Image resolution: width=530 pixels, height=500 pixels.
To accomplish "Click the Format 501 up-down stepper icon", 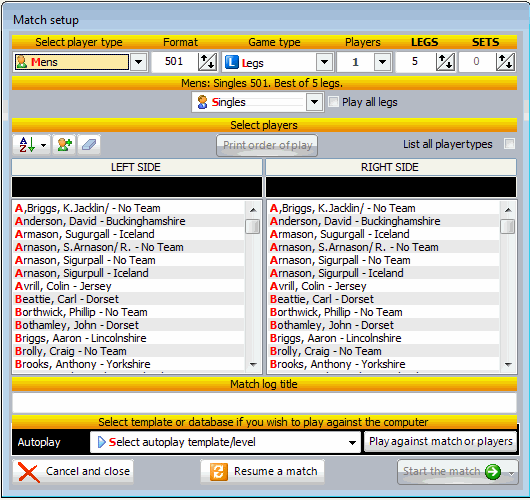I will [207, 62].
